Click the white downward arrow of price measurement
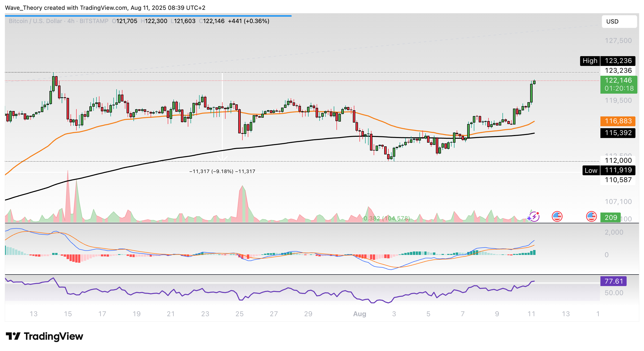 point(222,158)
